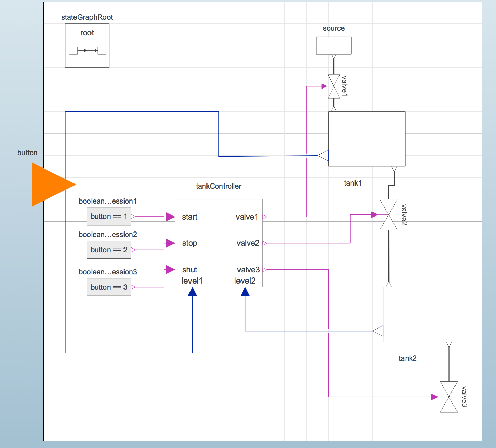Image resolution: width=496 pixels, height=448 pixels.
Task: Click the valve2 bowtie symbol
Action: click(x=388, y=215)
